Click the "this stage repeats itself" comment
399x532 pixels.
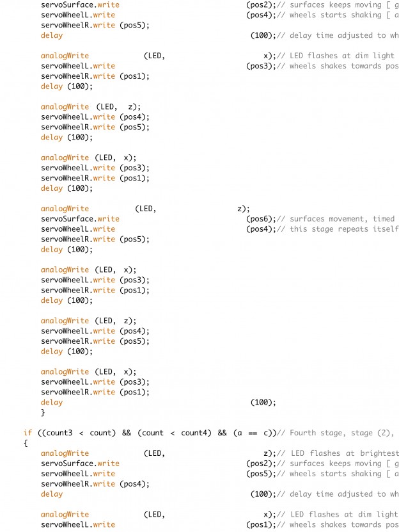click(x=344, y=229)
